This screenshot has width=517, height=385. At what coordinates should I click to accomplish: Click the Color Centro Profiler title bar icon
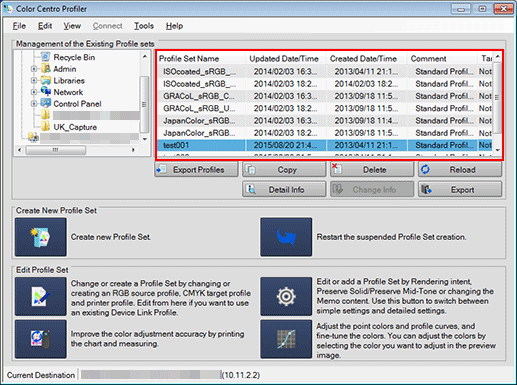pyautogui.click(x=8, y=8)
